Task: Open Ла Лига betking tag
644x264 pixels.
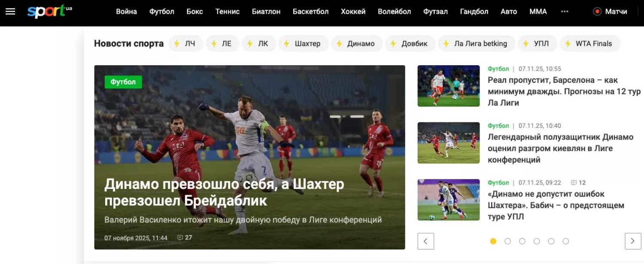Action: (x=476, y=43)
